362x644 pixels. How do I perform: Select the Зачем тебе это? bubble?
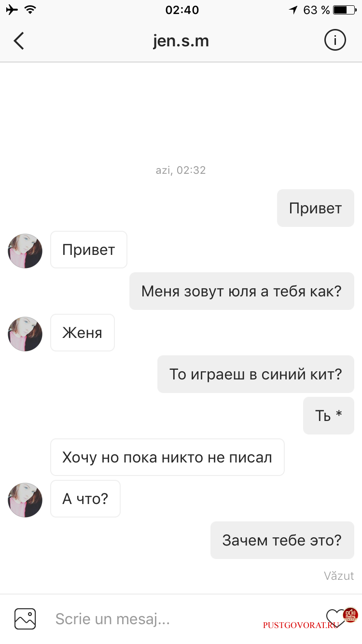[282, 540]
